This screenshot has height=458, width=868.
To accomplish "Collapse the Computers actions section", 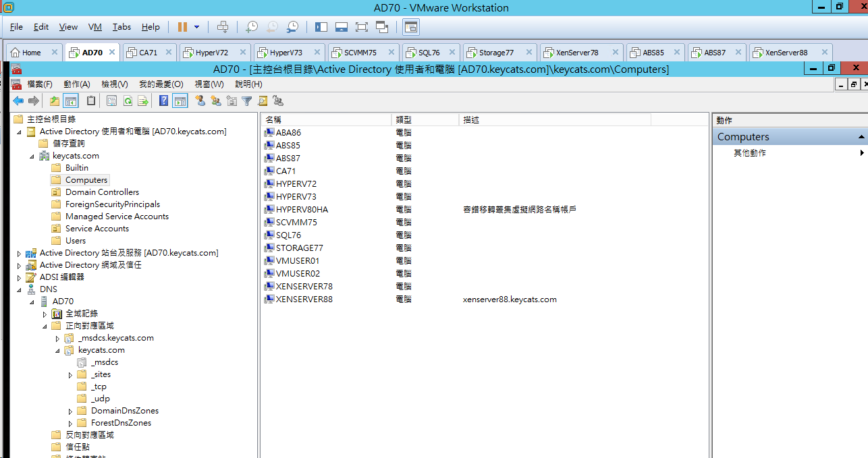I will [x=861, y=137].
